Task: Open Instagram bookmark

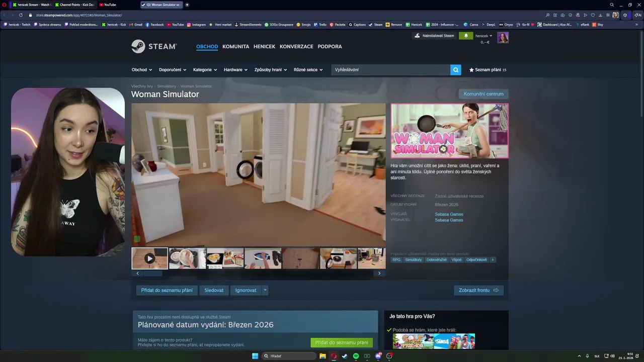Action: [196, 25]
